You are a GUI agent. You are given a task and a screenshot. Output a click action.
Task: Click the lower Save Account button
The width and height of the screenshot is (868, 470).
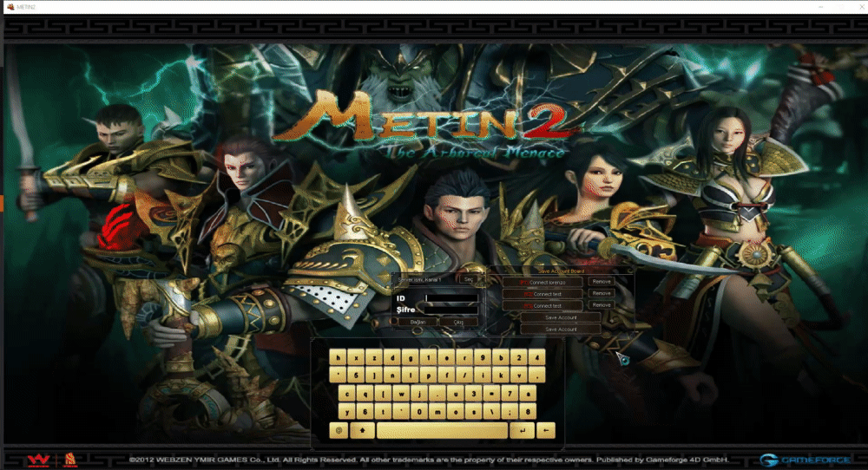click(x=561, y=329)
